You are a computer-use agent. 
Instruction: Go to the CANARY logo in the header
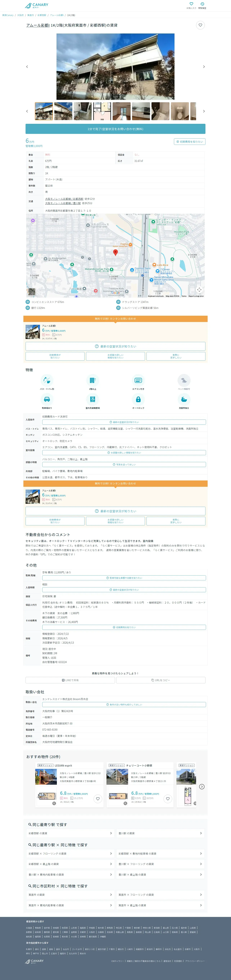point(37,6)
